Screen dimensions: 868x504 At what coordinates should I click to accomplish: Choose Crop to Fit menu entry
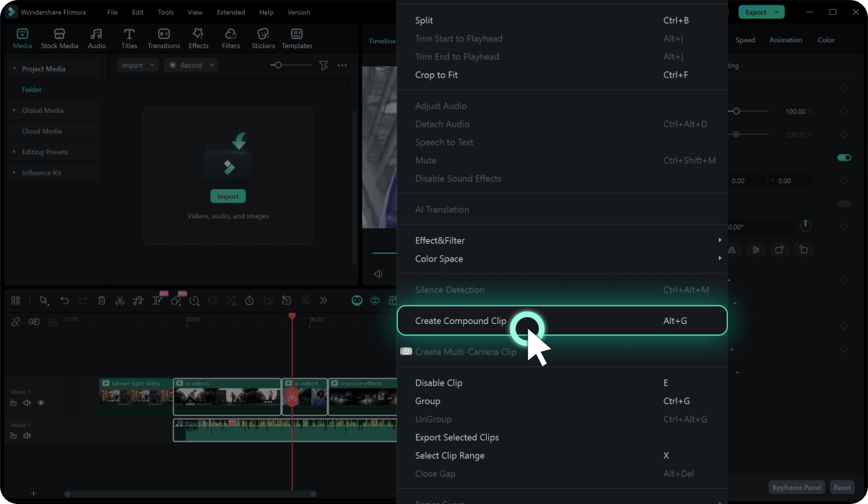coord(562,75)
